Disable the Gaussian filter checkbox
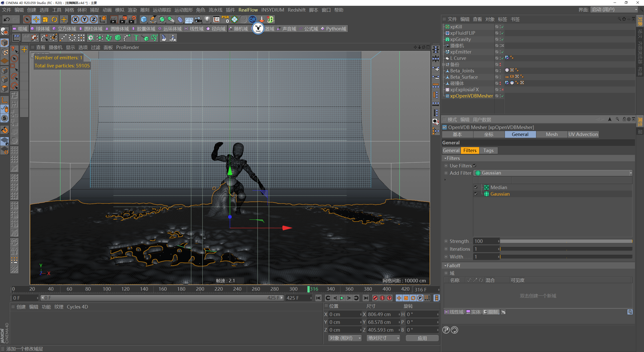The height and width of the screenshot is (352, 644). tap(476, 194)
